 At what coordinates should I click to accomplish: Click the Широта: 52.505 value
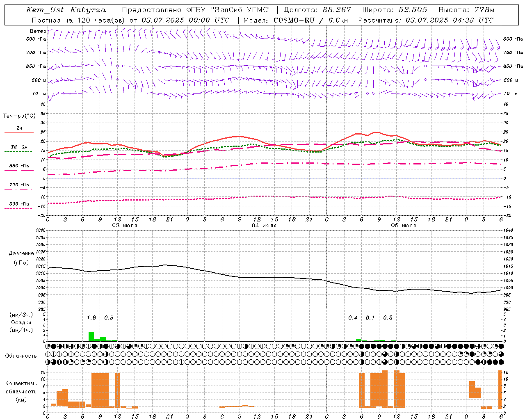click(395, 10)
